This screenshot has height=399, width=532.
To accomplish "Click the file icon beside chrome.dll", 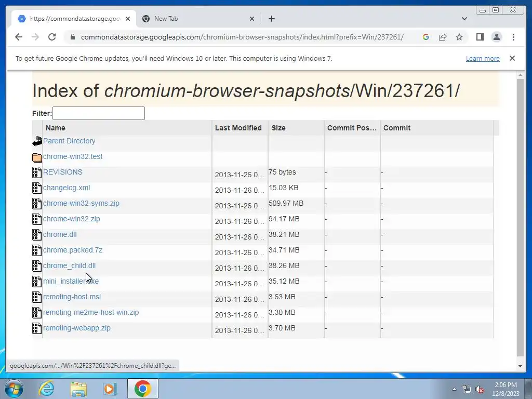I will pyautogui.click(x=37, y=235).
